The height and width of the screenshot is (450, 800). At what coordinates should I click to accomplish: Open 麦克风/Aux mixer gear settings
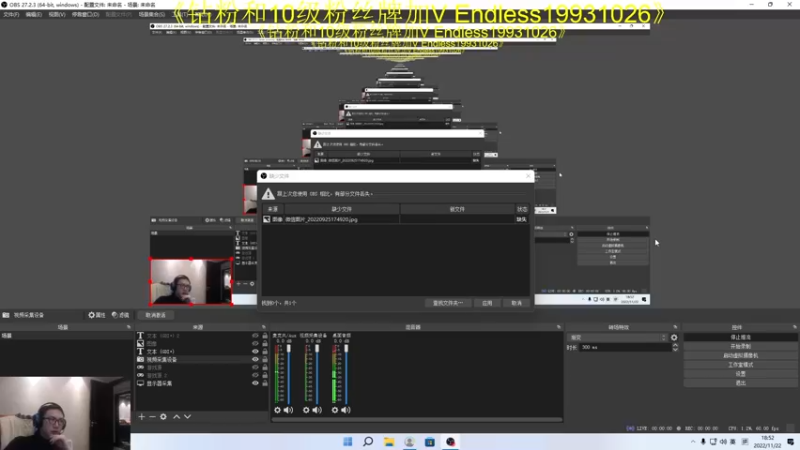click(x=278, y=410)
